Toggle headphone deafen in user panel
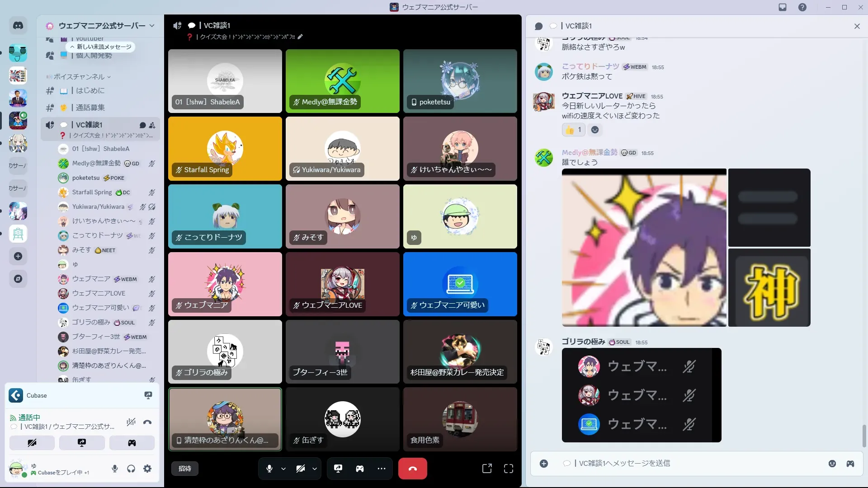Image resolution: width=868 pixels, height=488 pixels. [131, 469]
